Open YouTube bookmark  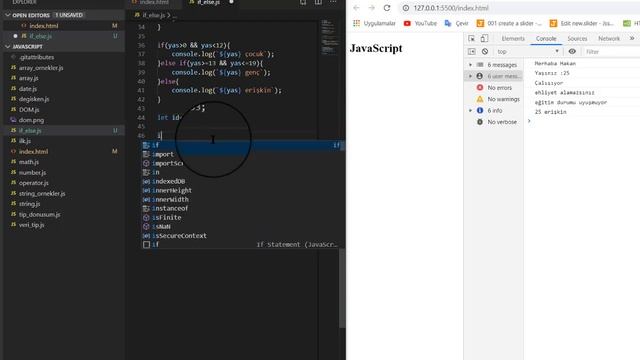[420, 23]
